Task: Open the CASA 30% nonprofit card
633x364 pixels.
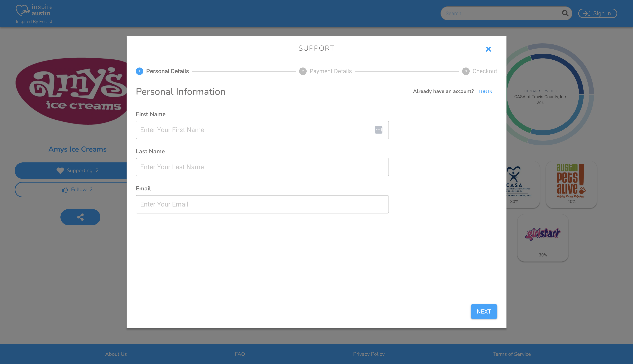Action: [523, 184]
